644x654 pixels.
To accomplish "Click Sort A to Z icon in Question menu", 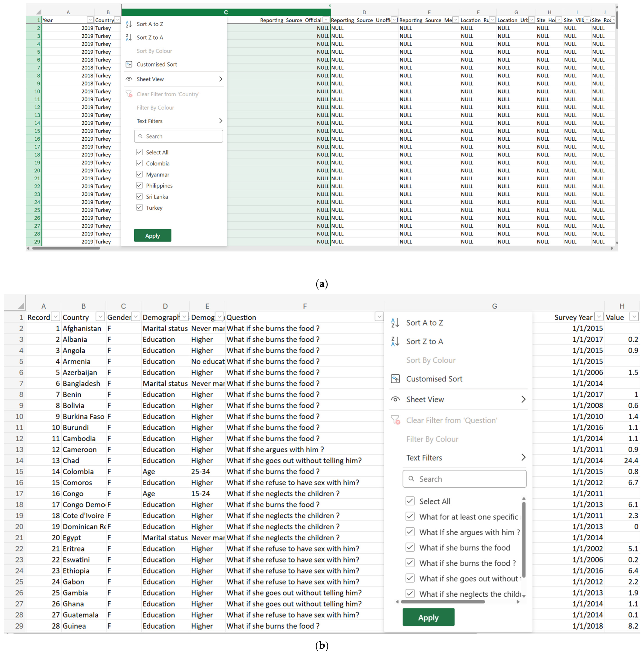I will tap(395, 323).
